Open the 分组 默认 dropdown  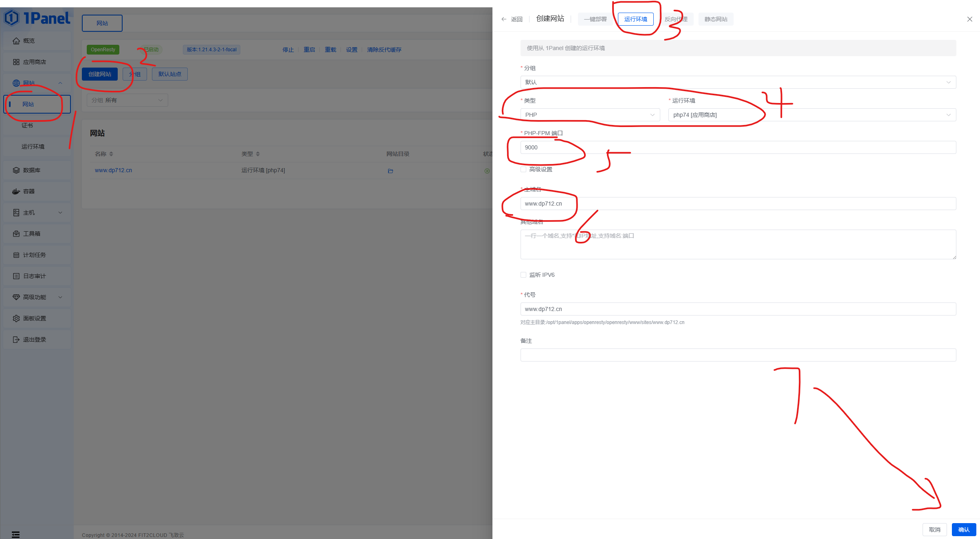pos(738,82)
